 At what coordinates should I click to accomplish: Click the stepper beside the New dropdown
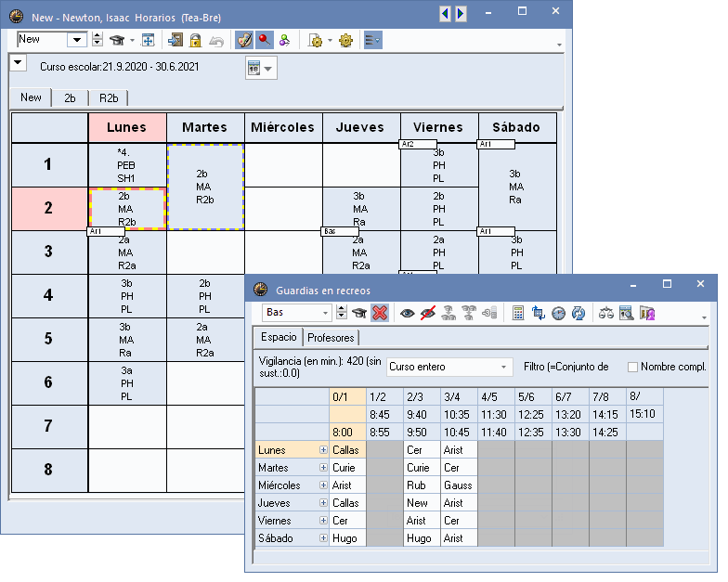click(x=97, y=39)
